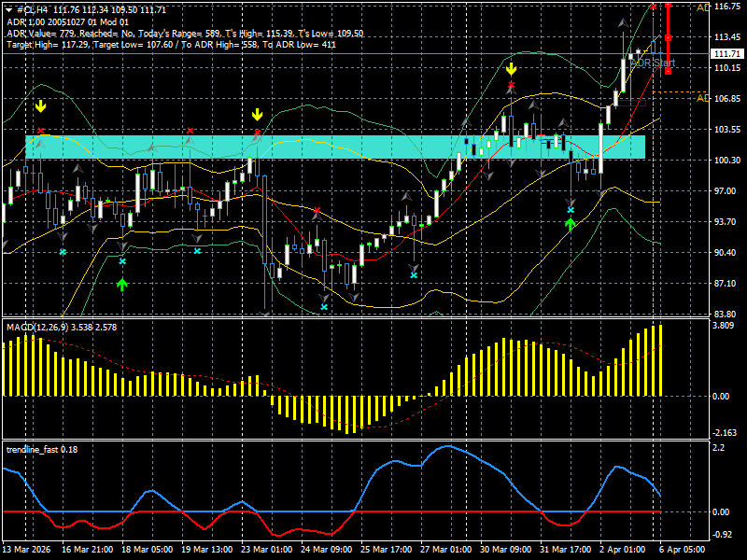Select the 6 Apr 05:00 time label

[x=683, y=550]
